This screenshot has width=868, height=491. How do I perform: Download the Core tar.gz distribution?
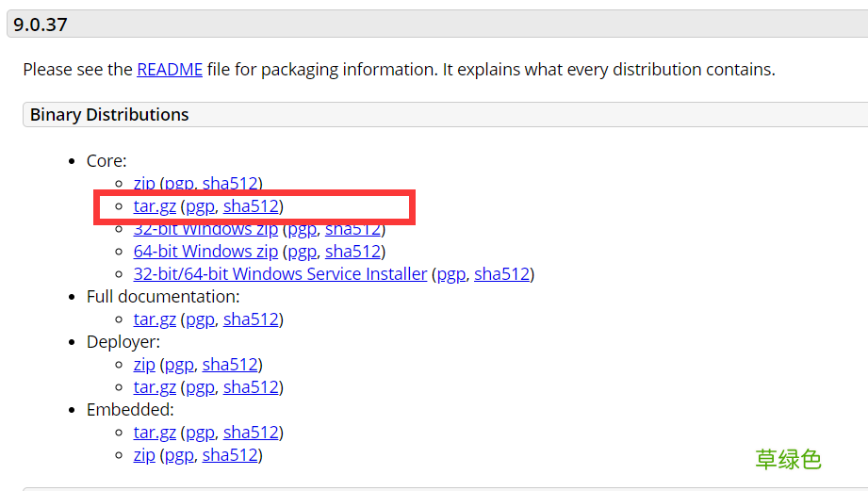coord(155,206)
